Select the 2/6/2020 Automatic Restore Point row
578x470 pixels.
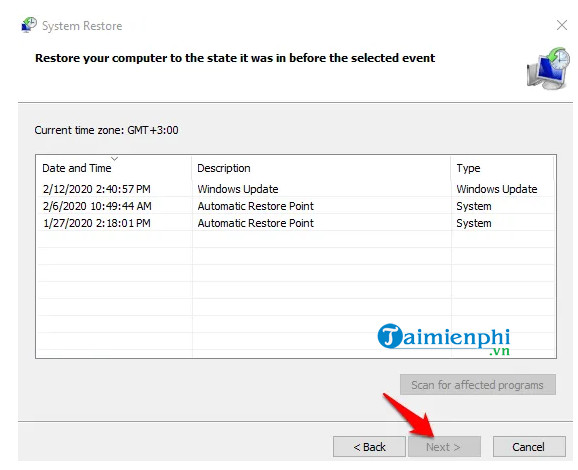[296, 206]
